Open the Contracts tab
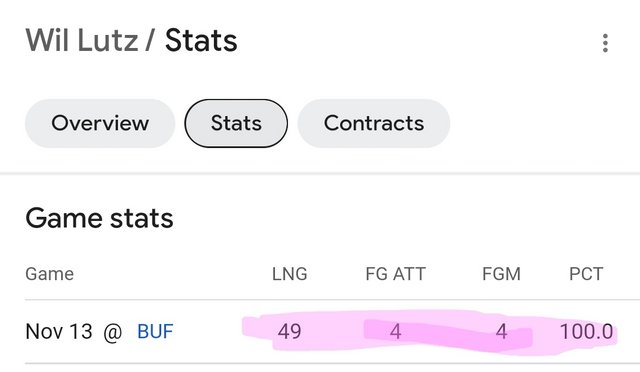The width and height of the screenshot is (640, 372). [374, 123]
